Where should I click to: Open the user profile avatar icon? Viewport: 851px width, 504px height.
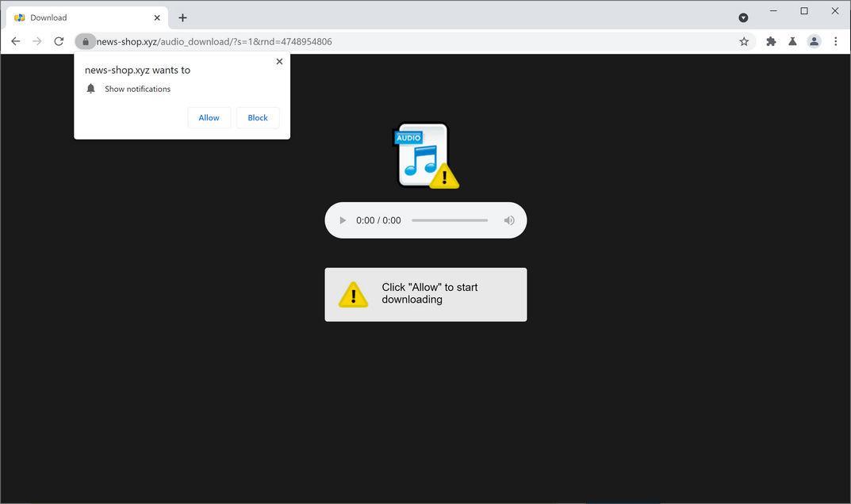[814, 41]
